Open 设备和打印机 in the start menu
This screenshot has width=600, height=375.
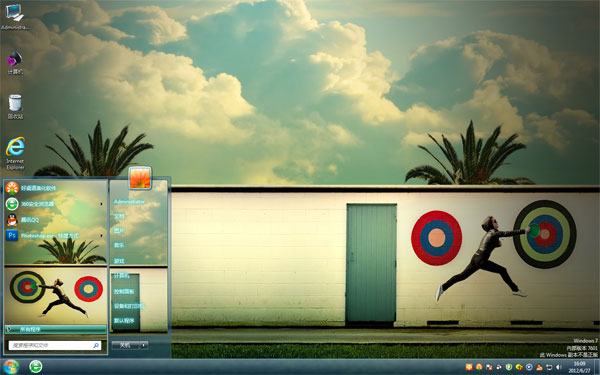point(129,306)
